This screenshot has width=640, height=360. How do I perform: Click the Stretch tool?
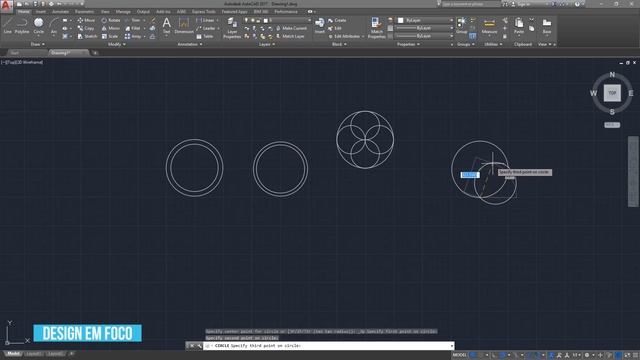87,36
